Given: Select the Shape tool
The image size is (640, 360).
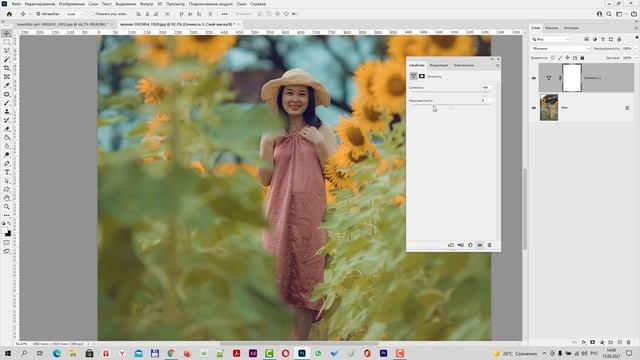Looking at the screenshot, I should click(7, 189).
